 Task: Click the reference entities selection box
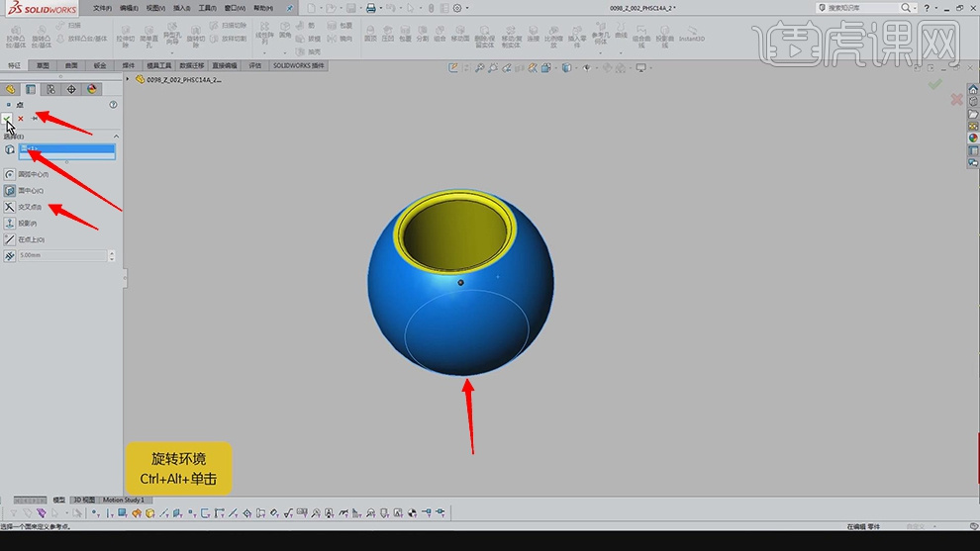[67, 150]
